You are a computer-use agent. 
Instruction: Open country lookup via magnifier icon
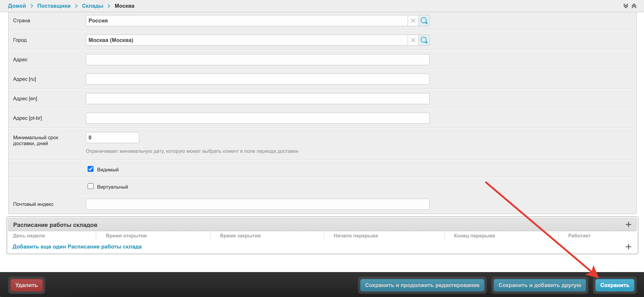pos(424,21)
